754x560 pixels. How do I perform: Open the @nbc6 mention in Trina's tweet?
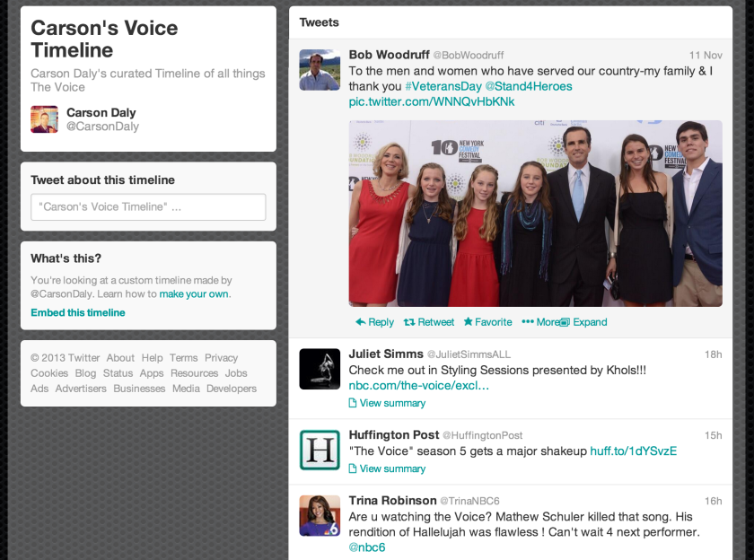coord(367,547)
